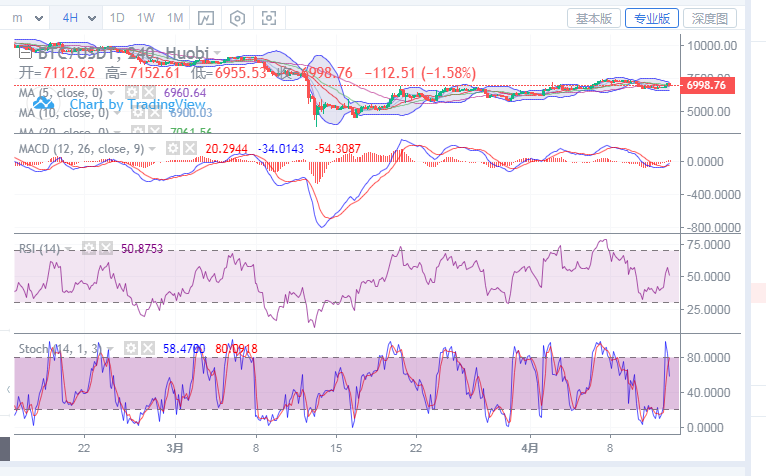
Task: Click the open price 7112.62
Action: (69, 73)
